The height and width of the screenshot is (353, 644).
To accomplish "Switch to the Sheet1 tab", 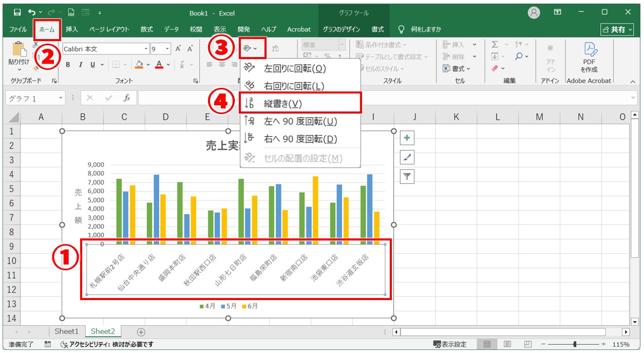I will pos(67,332).
